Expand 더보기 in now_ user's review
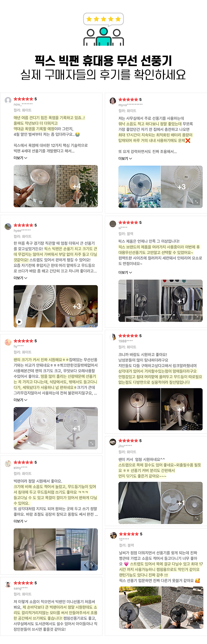 coord(20,158)
